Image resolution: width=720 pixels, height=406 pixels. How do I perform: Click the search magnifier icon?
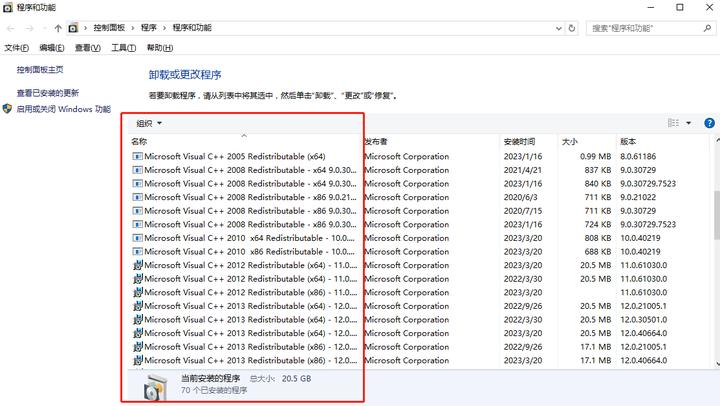[x=707, y=28]
